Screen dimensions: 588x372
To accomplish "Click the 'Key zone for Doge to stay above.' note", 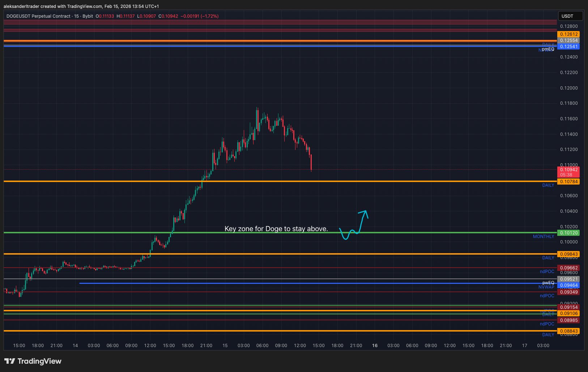I will click(x=276, y=229).
